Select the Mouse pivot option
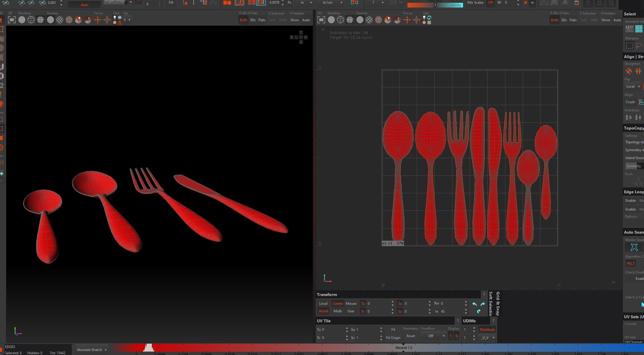The width and height of the screenshot is (644, 355). pos(351,304)
